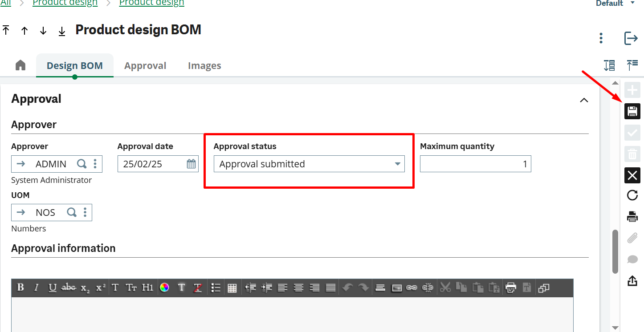The width and height of the screenshot is (644, 332).
Task: Justify text in the editor
Action: tap(330, 288)
